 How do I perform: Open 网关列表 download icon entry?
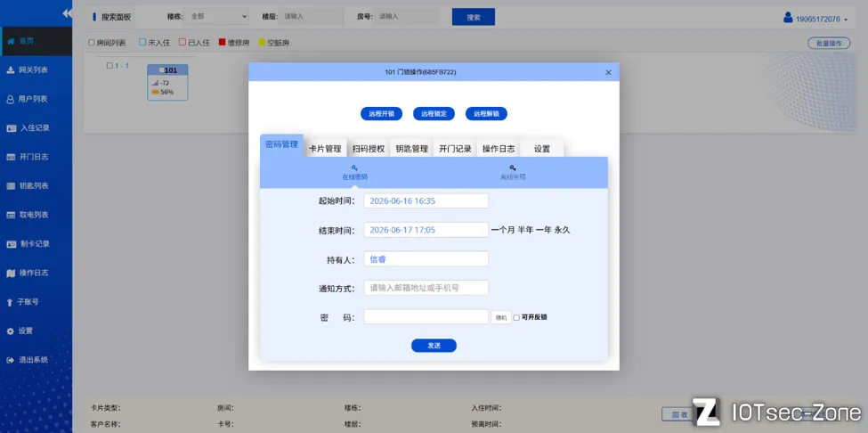coord(10,69)
